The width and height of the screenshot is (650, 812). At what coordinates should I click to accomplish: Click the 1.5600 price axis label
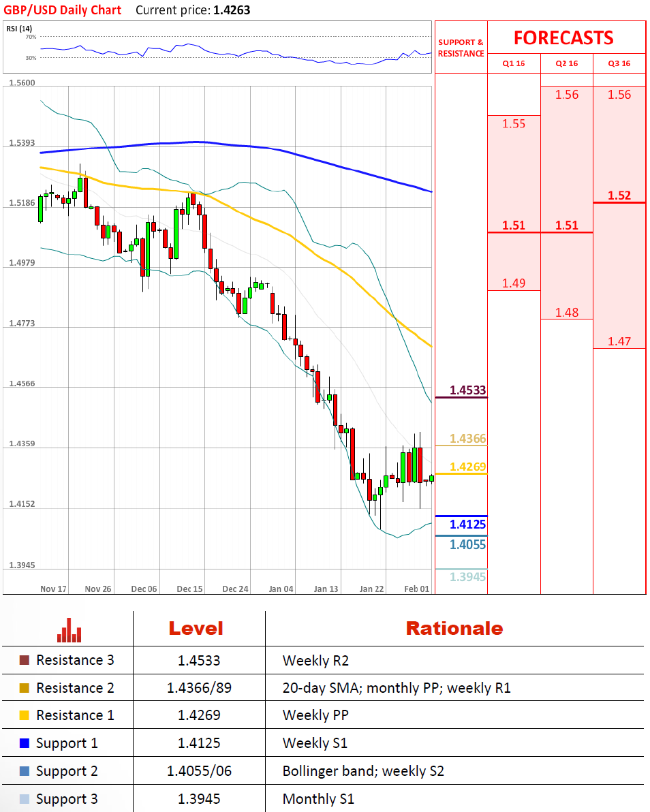pyautogui.click(x=22, y=83)
